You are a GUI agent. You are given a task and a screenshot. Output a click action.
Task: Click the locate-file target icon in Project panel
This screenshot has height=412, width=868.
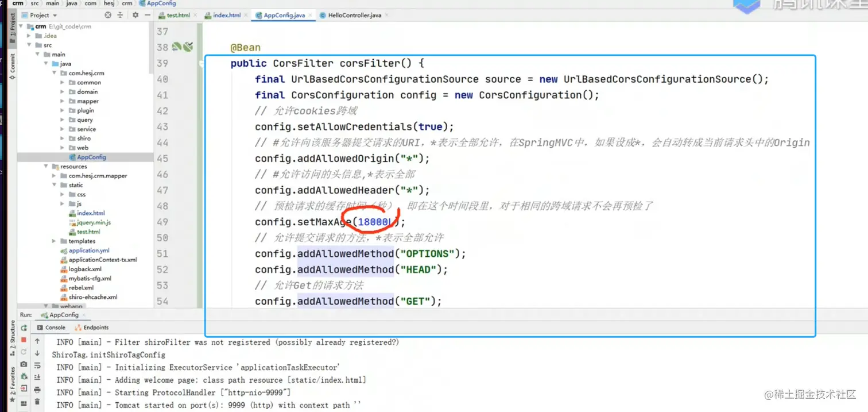tap(108, 15)
